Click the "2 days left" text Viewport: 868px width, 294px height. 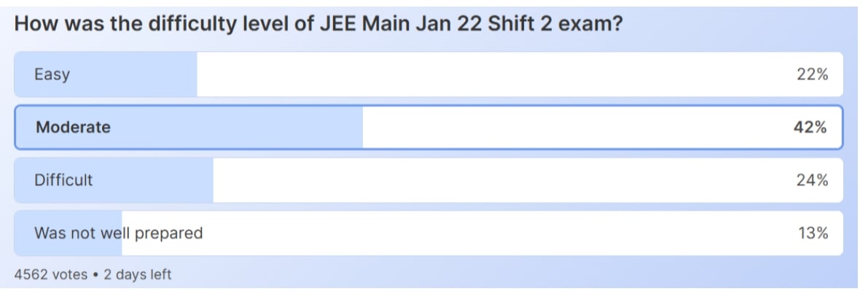point(136,275)
